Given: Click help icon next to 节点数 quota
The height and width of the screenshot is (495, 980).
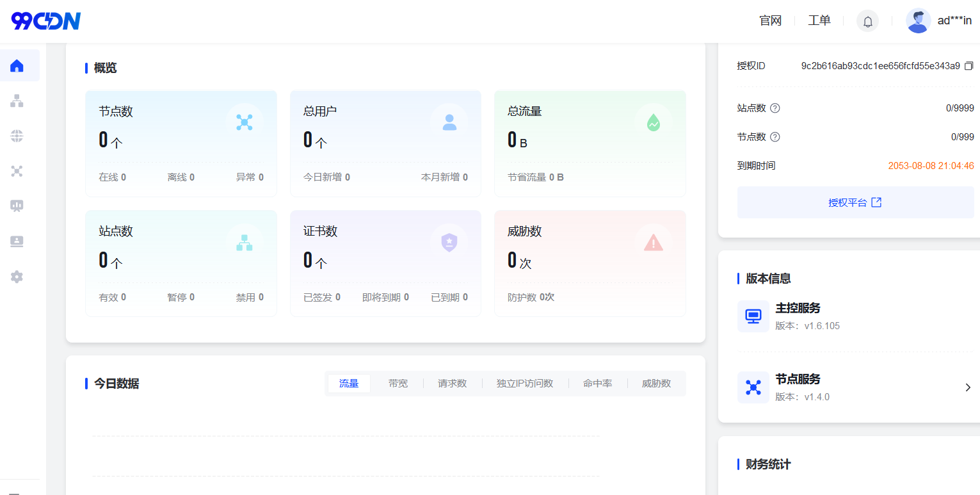Looking at the screenshot, I should [775, 137].
